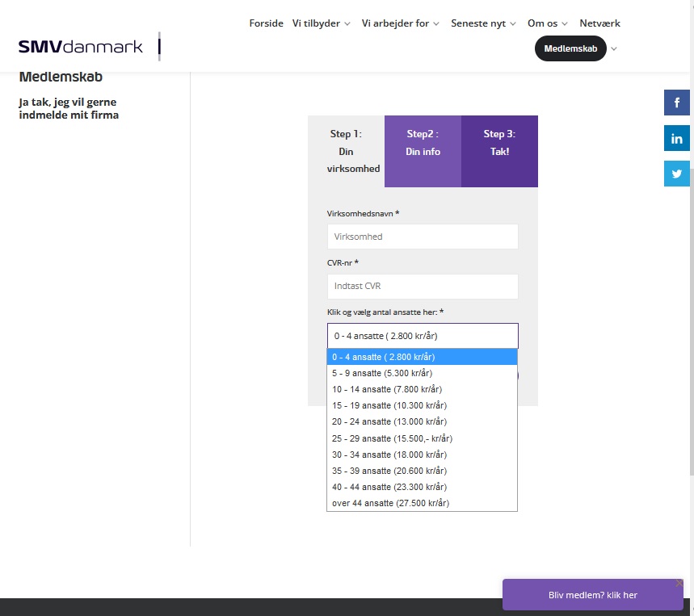Click the Medlemskab button
The image size is (694, 616).
(x=570, y=49)
